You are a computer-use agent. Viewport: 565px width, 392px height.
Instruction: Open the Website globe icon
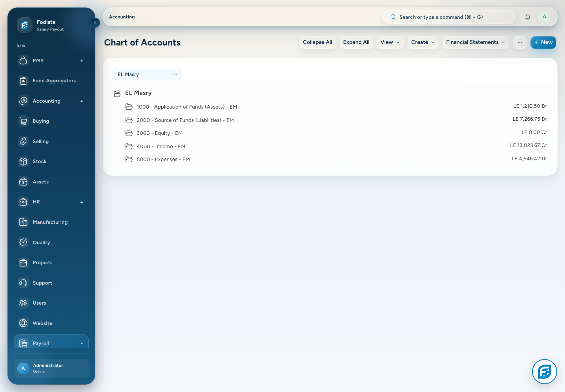(24, 323)
